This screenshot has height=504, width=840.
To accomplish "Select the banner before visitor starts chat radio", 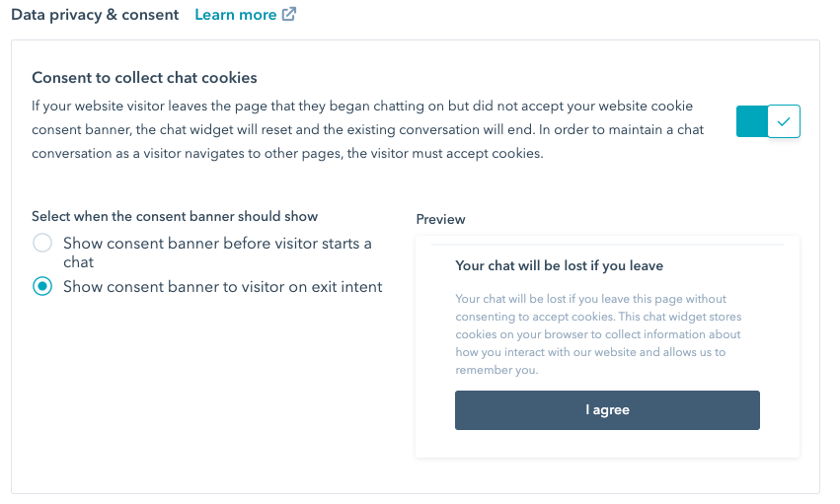I will [42, 244].
